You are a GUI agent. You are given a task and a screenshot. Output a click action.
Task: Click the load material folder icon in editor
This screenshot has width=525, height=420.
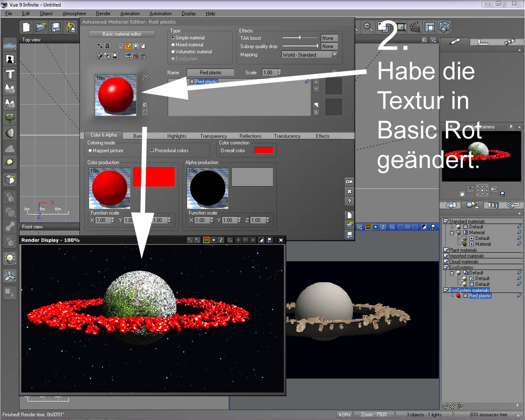pos(349,225)
